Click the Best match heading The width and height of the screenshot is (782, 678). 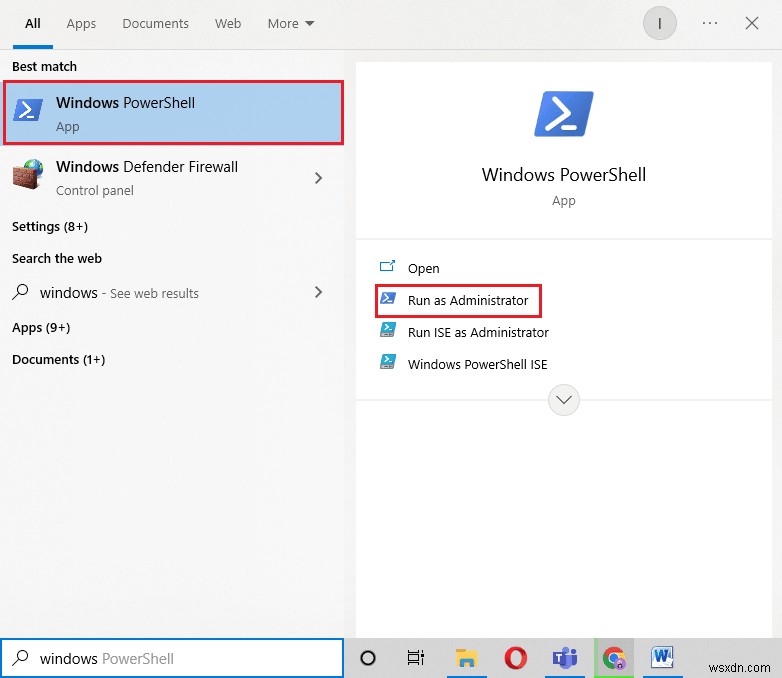pyautogui.click(x=44, y=66)
